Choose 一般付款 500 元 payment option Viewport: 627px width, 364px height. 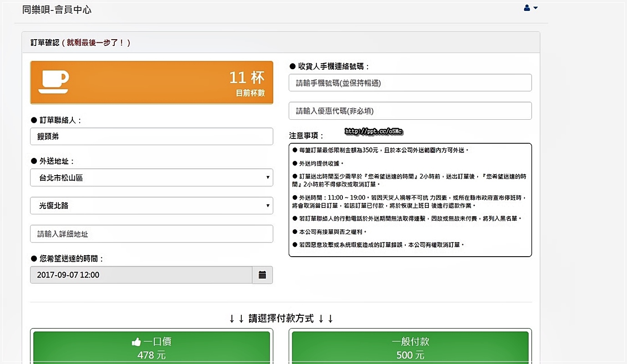(410, 348)
